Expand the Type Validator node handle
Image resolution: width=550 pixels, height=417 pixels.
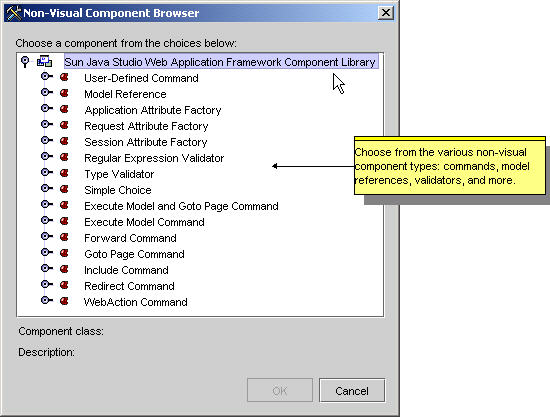coord(47,172)
